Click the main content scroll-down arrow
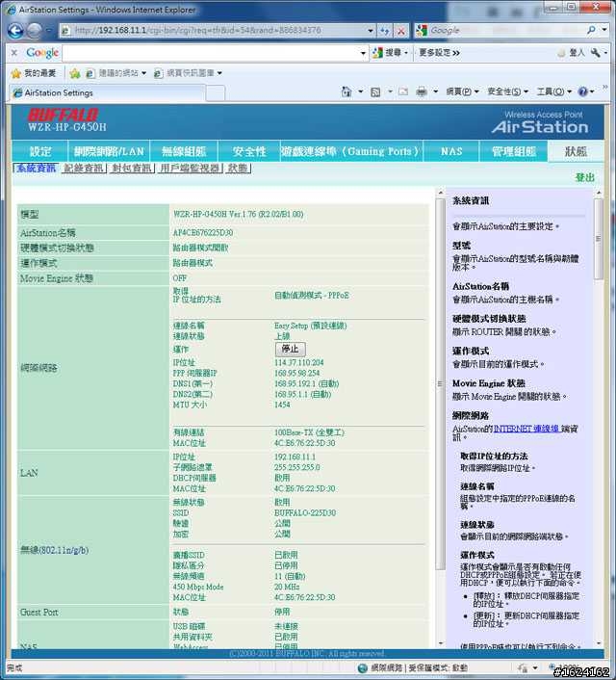616x680 pixels. click(x=441, y=643)
